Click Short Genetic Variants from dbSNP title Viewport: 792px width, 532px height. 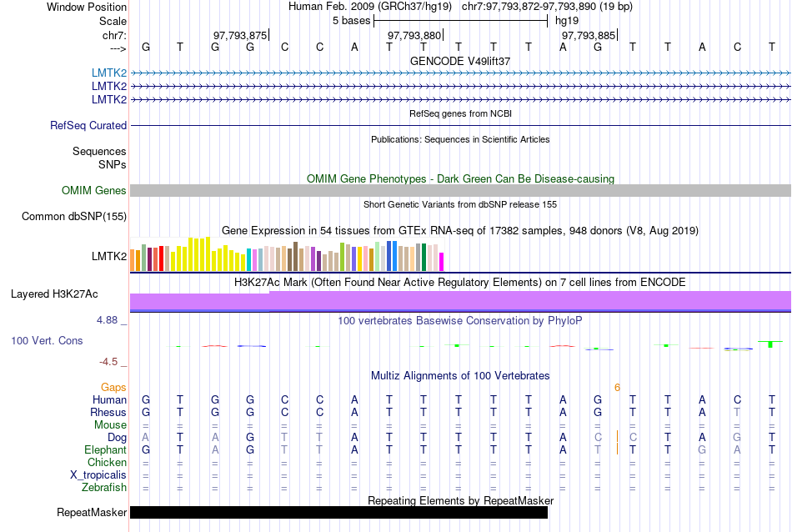(x=460, y=204)
